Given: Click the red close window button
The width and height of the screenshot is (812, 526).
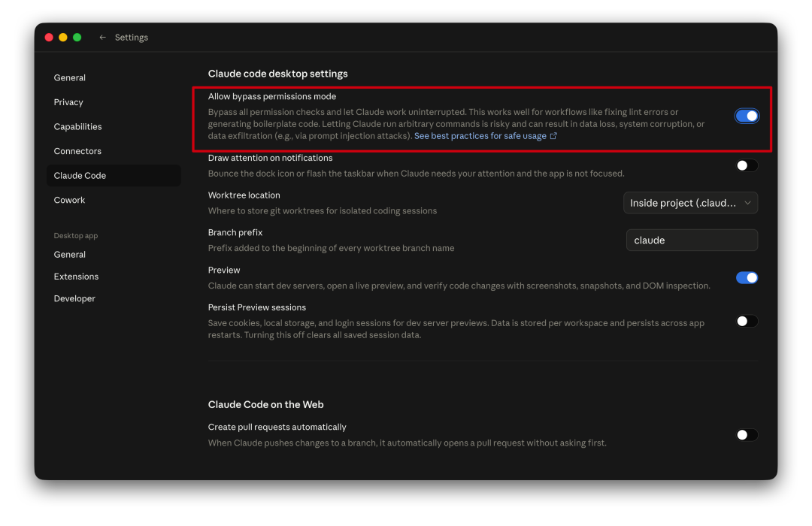Looking at the screenshot, I should point(49,38).
